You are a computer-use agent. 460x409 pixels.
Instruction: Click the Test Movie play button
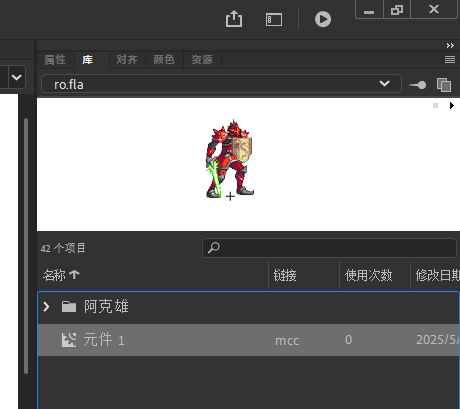pos(323,19)
